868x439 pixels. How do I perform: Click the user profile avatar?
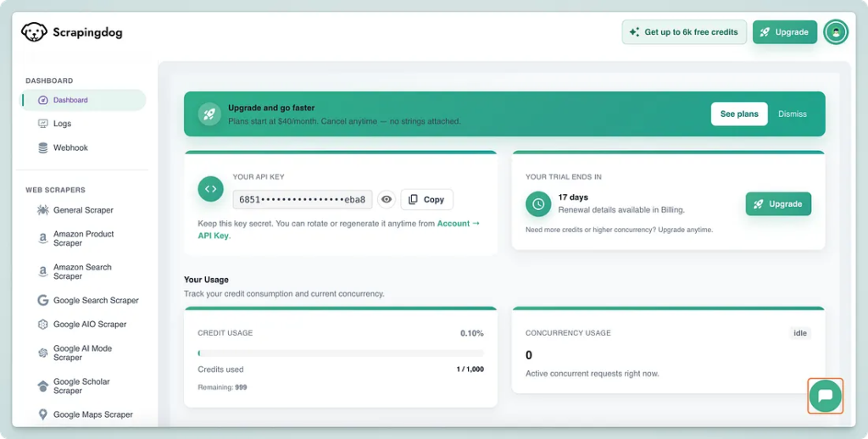[836, 32]
